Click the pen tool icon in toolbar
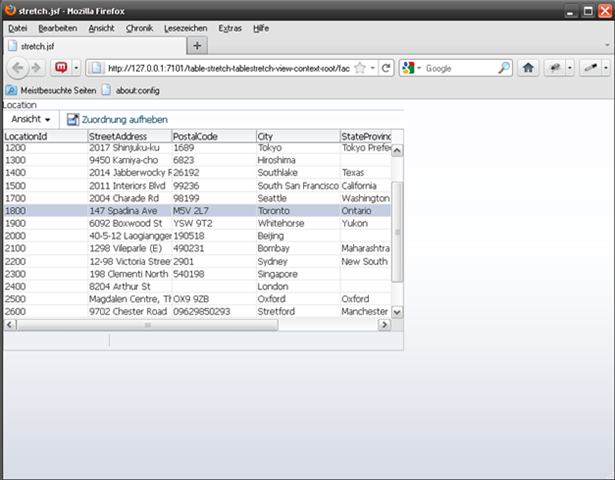The height and width of the screenshot is (480, 615). (x=590, y=68)
